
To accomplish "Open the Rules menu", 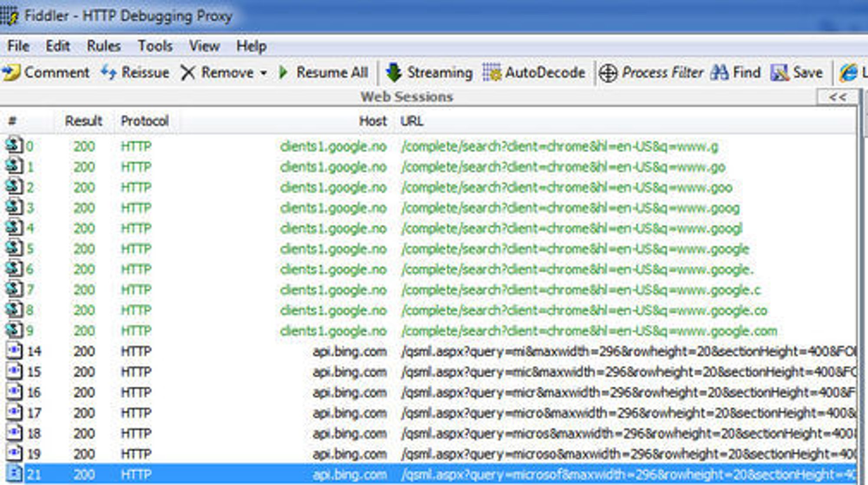I will point(103,46).
